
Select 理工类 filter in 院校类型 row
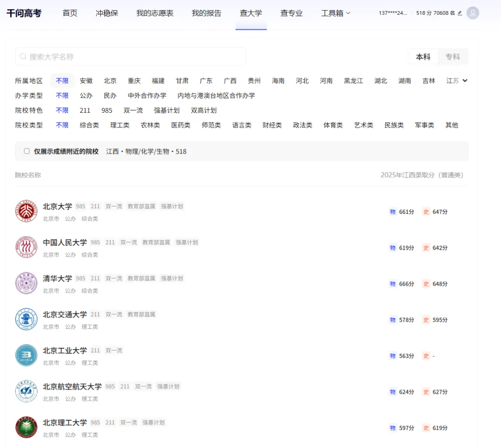[x=120, y=125]
